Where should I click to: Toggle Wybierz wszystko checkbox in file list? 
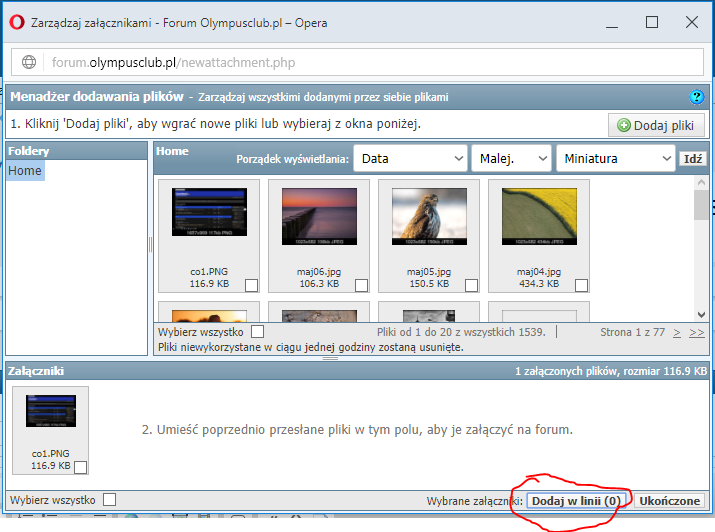[258, 331]
